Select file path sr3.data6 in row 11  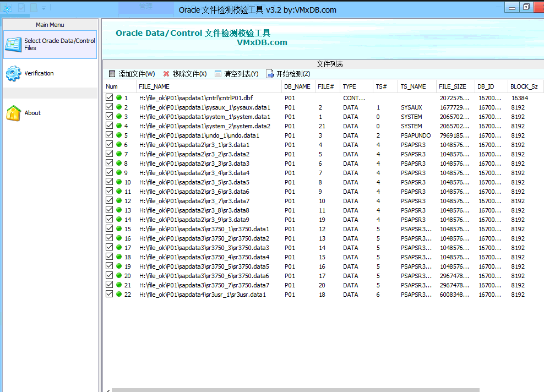(194, 192)
